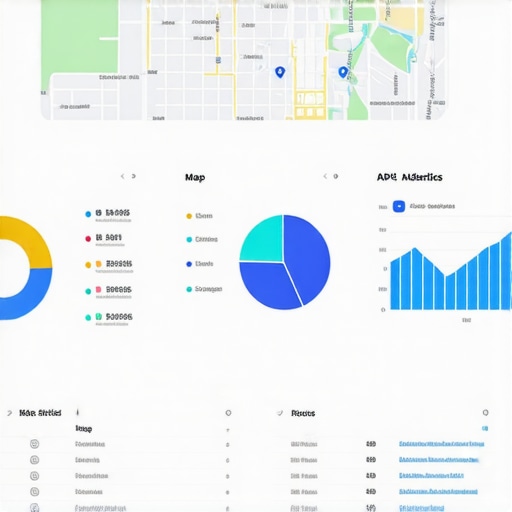Click the fourth row's round icon in the left table

click(34, 492)
